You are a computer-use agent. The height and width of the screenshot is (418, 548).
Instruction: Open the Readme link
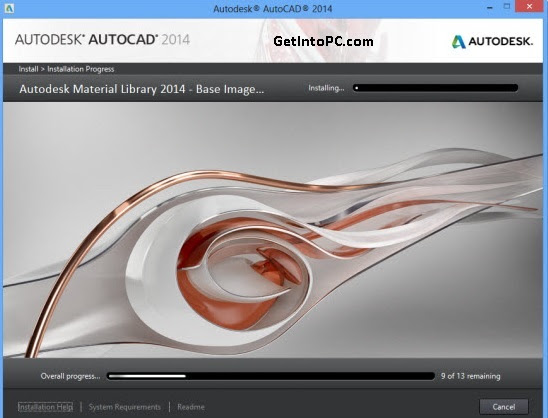click(x=191, y=407)
